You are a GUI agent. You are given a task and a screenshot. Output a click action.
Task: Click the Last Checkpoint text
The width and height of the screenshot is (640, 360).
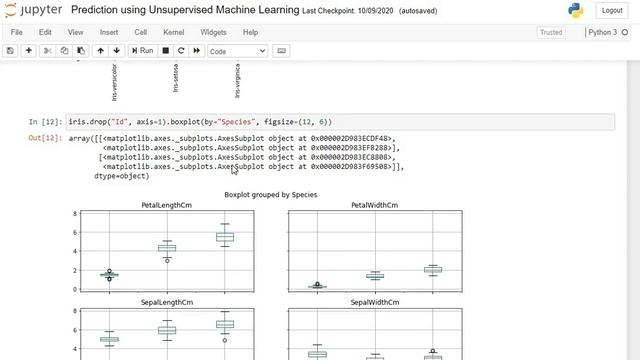click(x=348, y=11)
